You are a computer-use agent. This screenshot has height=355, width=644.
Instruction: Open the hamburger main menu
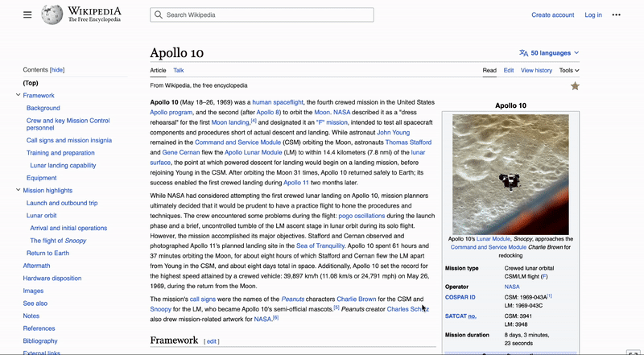coord(27,14)
